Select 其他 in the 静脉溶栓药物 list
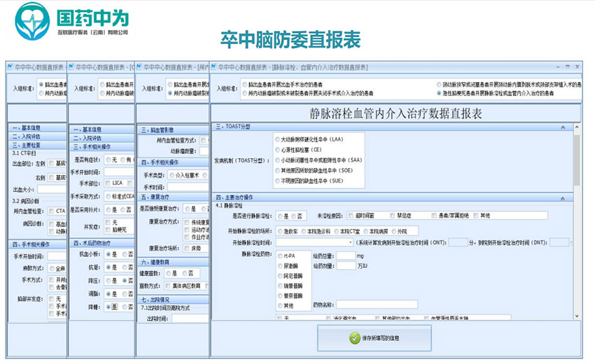Image resolution: width=595 pixels, height=364 pixels. (x=281, y=305)
